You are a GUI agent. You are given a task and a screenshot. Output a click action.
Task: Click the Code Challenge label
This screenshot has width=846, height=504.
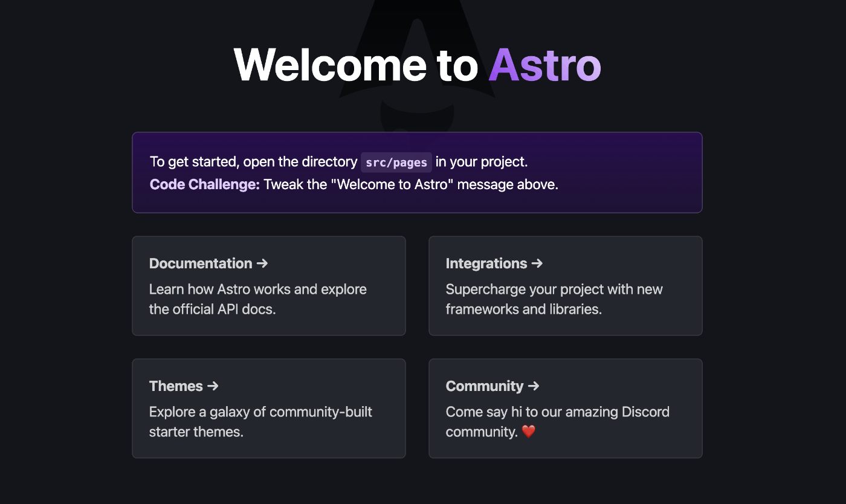[204, 184]
